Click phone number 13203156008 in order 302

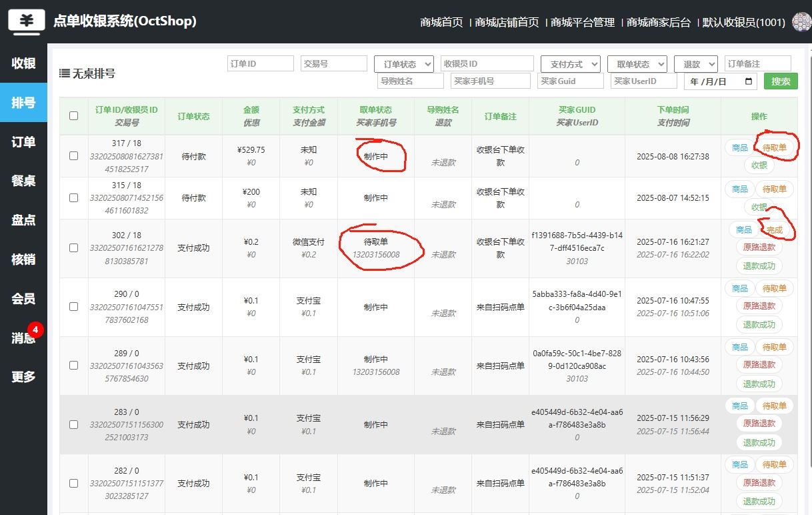[x=376, y=255]
